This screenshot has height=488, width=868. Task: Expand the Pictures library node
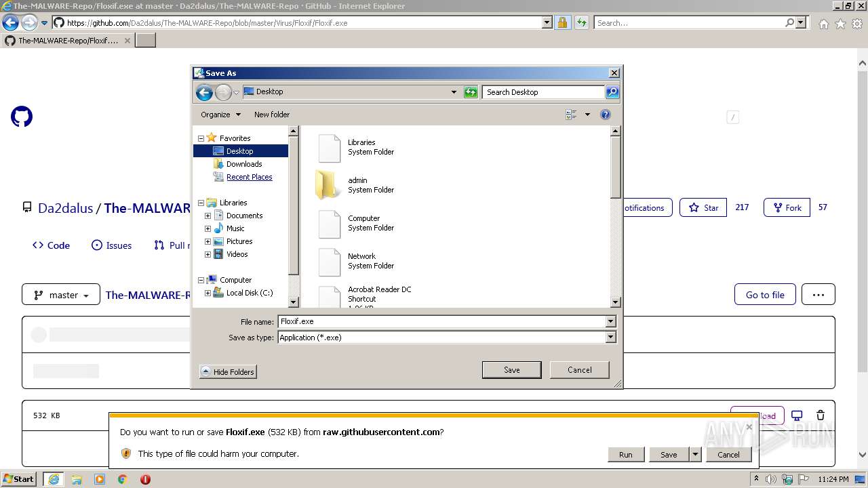pos(208,241)
